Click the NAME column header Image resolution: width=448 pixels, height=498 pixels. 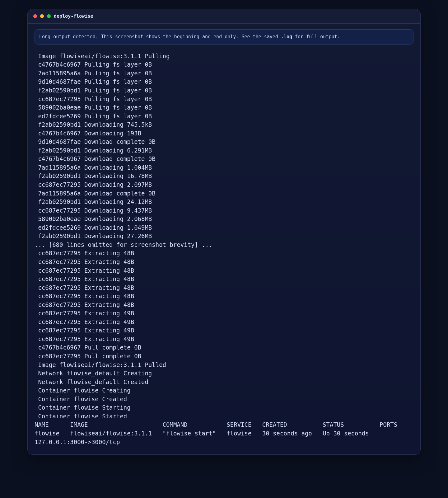[x=42, y=425]
